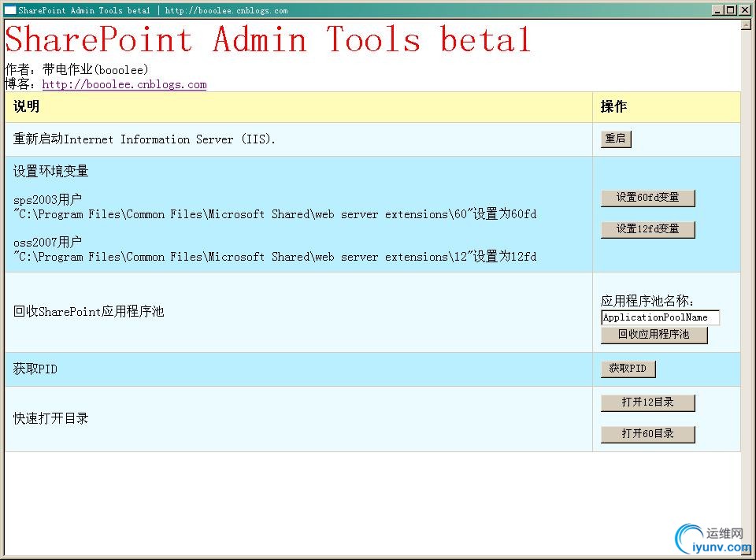Image resolution: width=756 pixels, height=560 pixels.
Task: Click the window icon in the title bar
Action: pyautogui.click(x=10, y=10)
